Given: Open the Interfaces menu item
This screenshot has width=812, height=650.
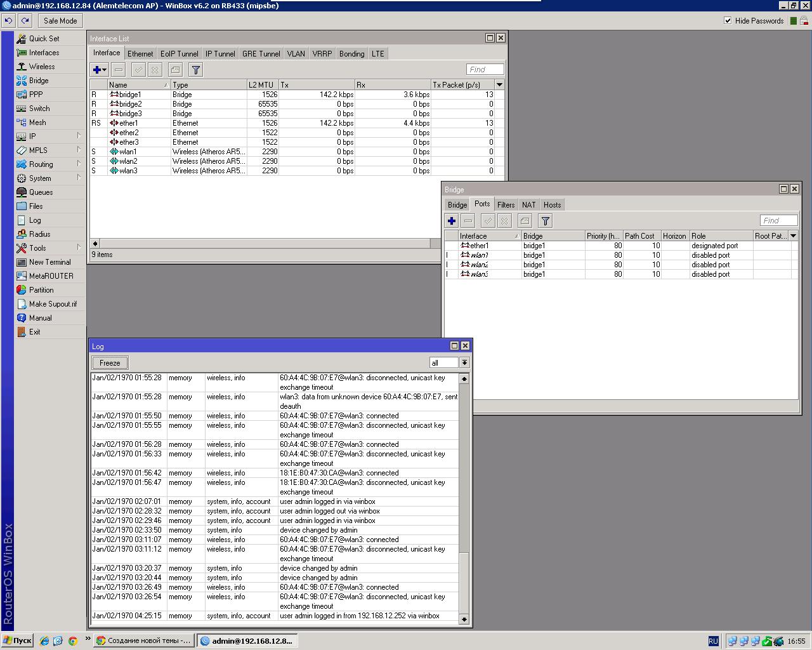Looking at the screenshot, I should (44, 53).
